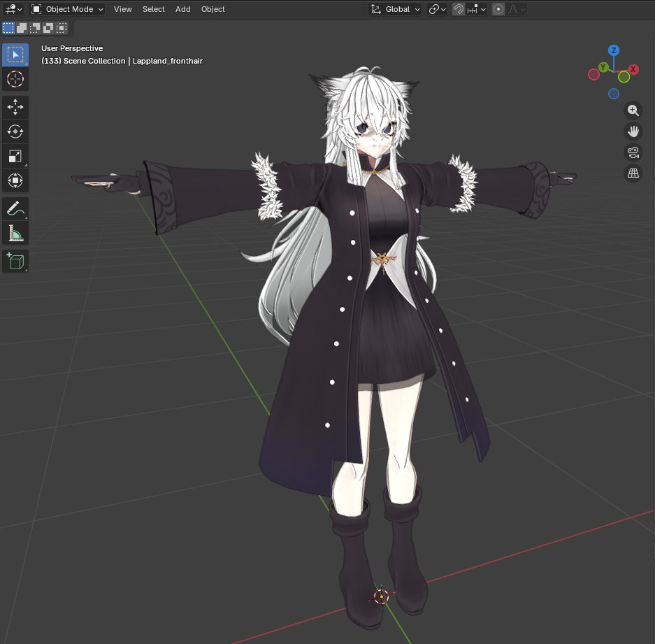Click the Y axis gizmo handle
Image resolution: width=655 pixels, height=644 pixels.
point(603,67)
